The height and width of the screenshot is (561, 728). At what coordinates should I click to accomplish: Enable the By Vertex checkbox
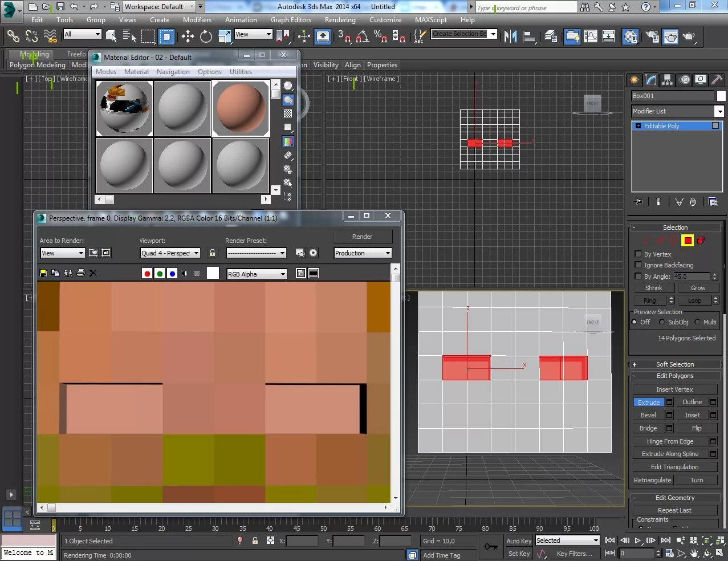[x=638, y=254]
